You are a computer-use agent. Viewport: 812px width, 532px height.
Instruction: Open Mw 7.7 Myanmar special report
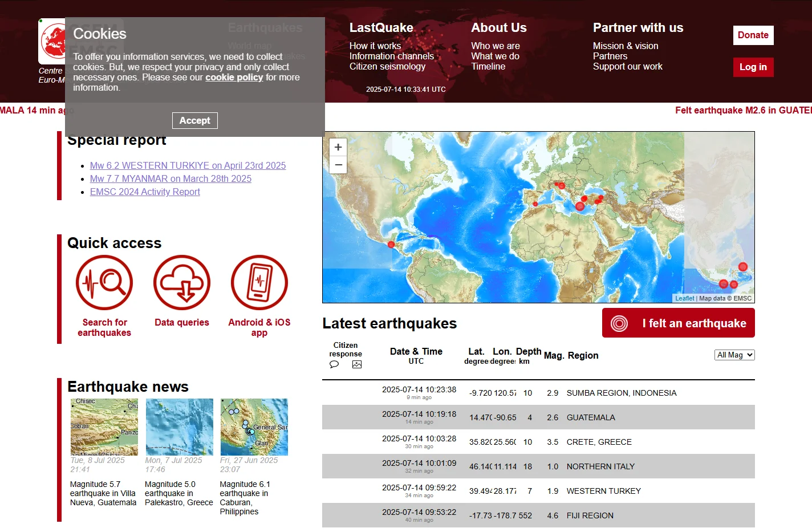coord(170,178)
